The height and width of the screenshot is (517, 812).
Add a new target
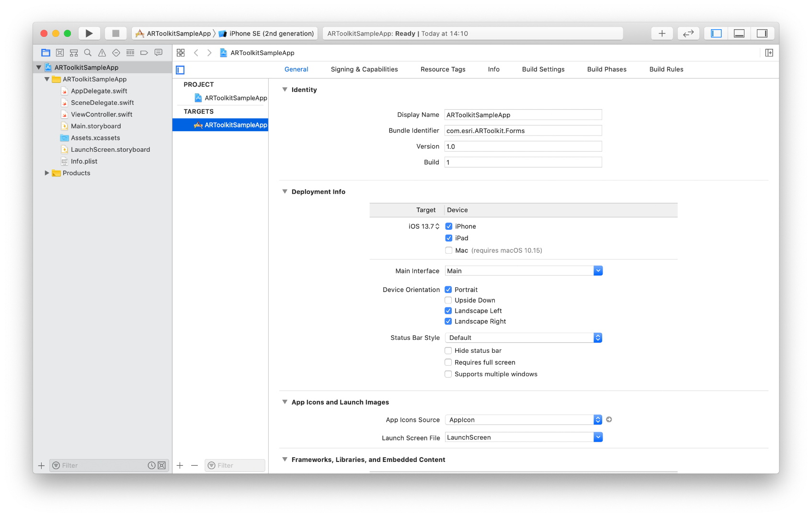click(x=180, y=465)
